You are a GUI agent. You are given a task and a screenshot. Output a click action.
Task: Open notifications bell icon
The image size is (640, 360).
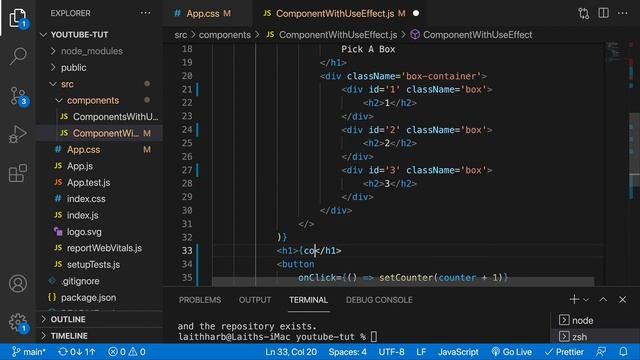pos(623,352)
